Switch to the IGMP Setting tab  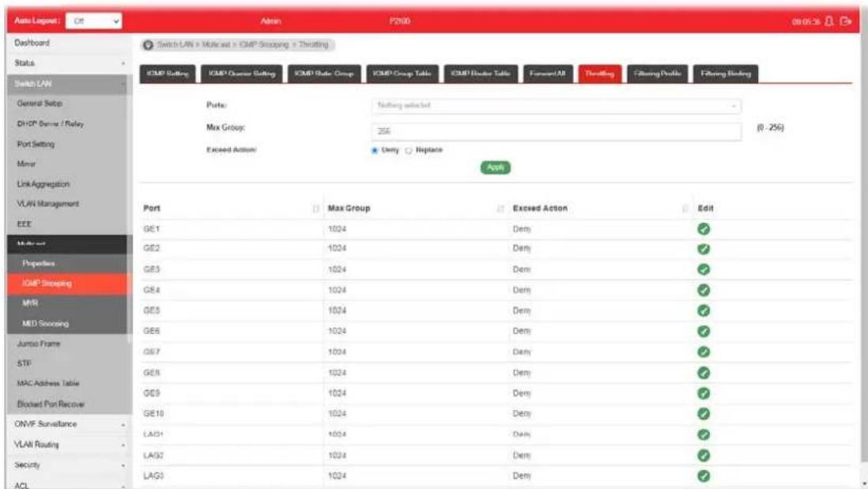168,74
